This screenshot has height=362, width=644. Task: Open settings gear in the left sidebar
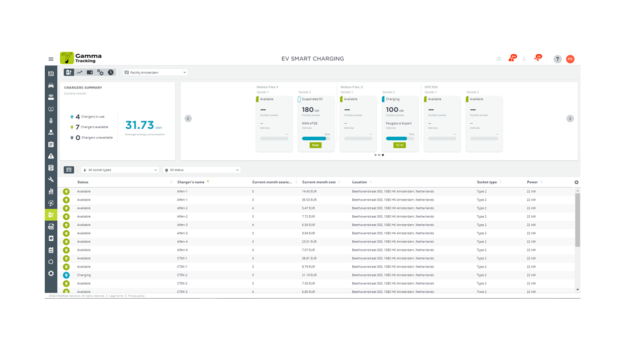tap(51, 274)
